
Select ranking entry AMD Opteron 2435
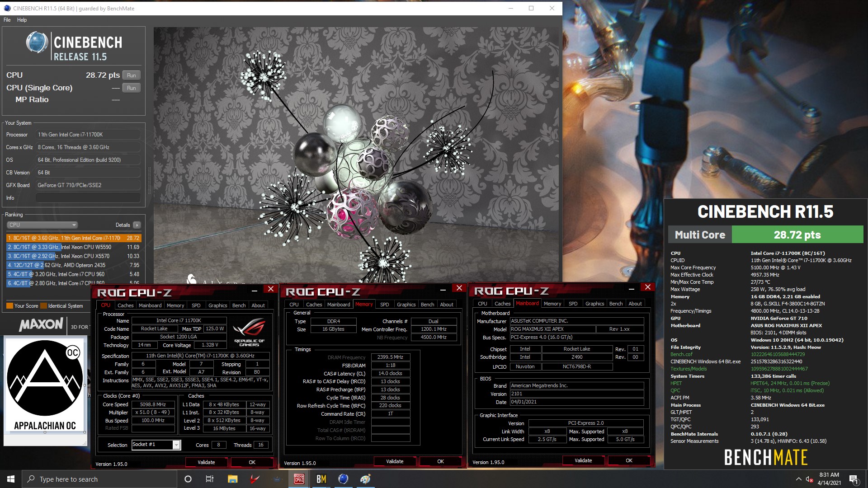(x=74, y=265)
